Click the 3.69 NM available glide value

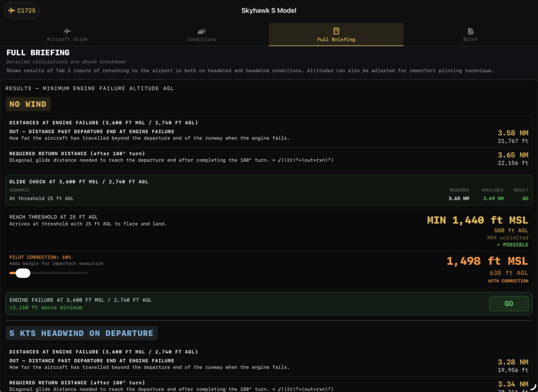click(x=494, y=198)
